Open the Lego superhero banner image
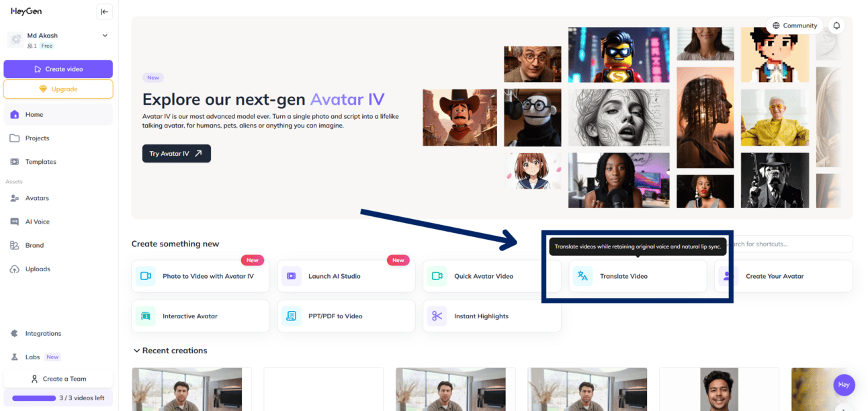 coord(618,55)
